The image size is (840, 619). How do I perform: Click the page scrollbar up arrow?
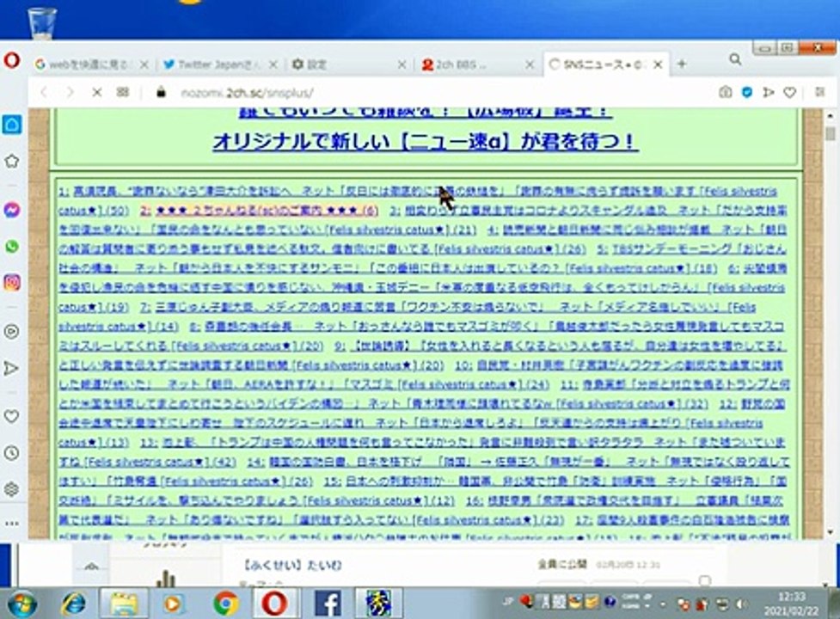click(830, 115)
